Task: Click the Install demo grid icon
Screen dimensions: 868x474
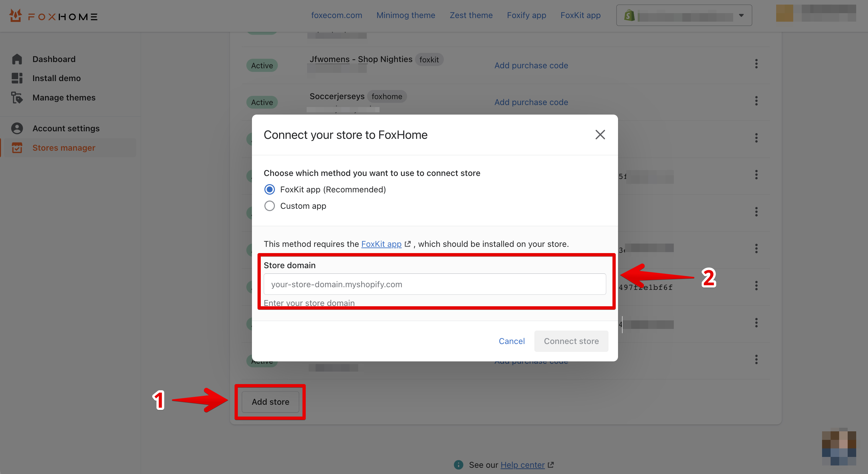Action: pyautogui.click(x=17, y=78)
